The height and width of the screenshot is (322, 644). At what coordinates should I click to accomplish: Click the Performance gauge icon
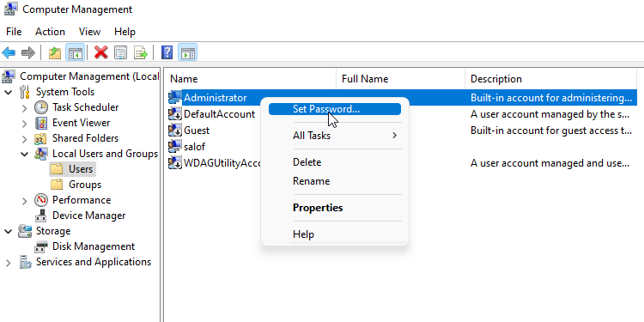tap(41, 200)
